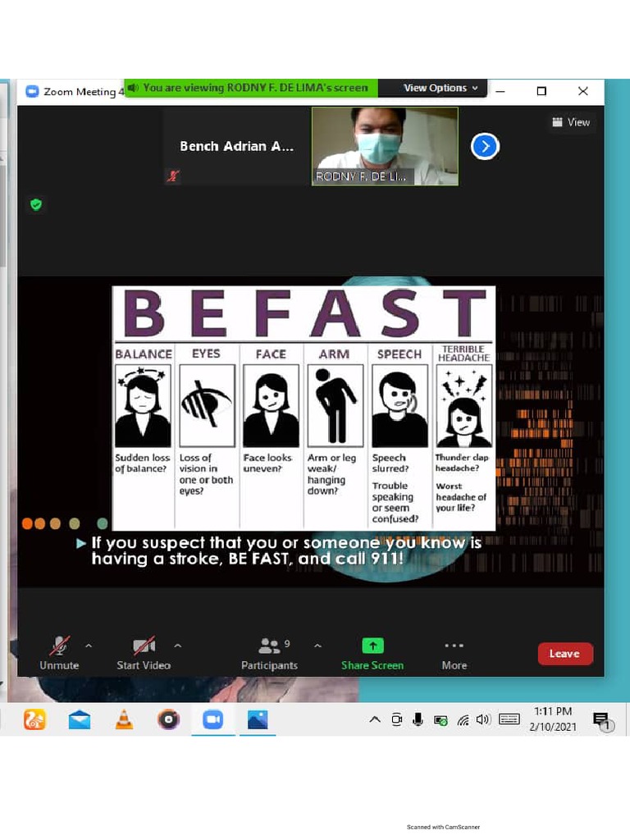Image resolution: width=630 pixels, height=840 pixels.
Task: Close the Zoom Meeting window
Action: (x=583, y=92)
